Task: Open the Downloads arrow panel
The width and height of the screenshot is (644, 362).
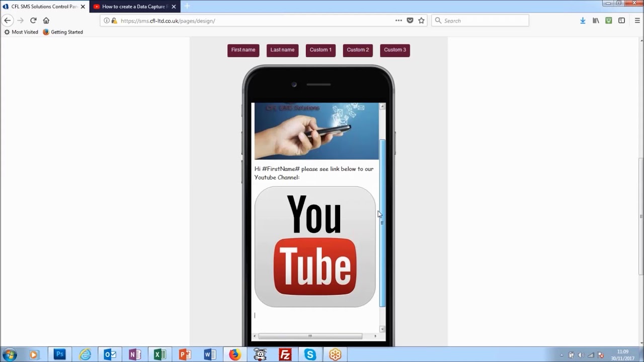Action: (x=583, y=21)
